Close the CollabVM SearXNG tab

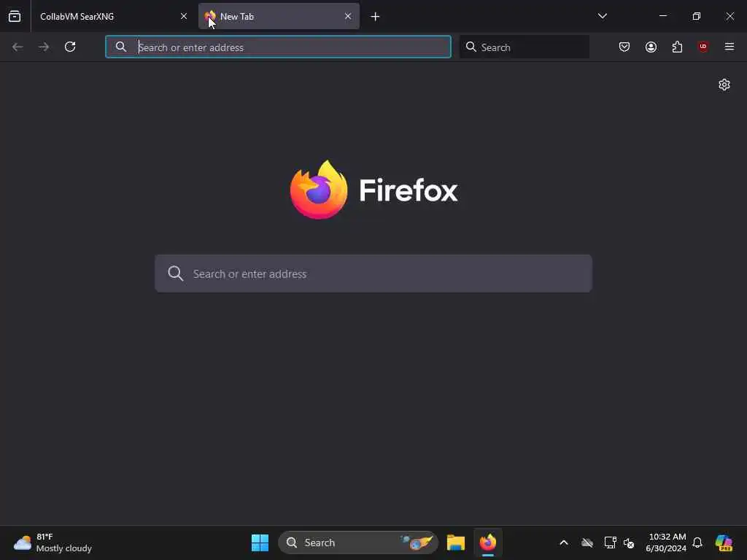point(184,16)
